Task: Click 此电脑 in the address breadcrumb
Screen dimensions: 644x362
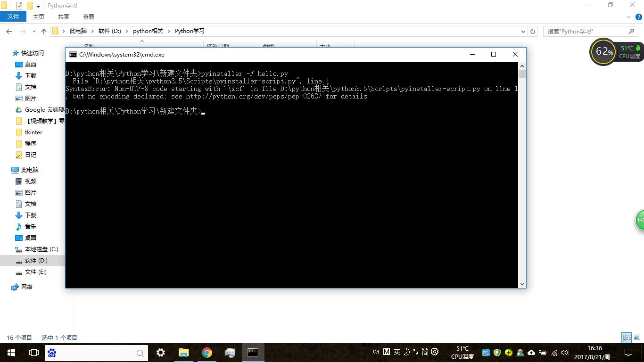Action: point(78,31)
